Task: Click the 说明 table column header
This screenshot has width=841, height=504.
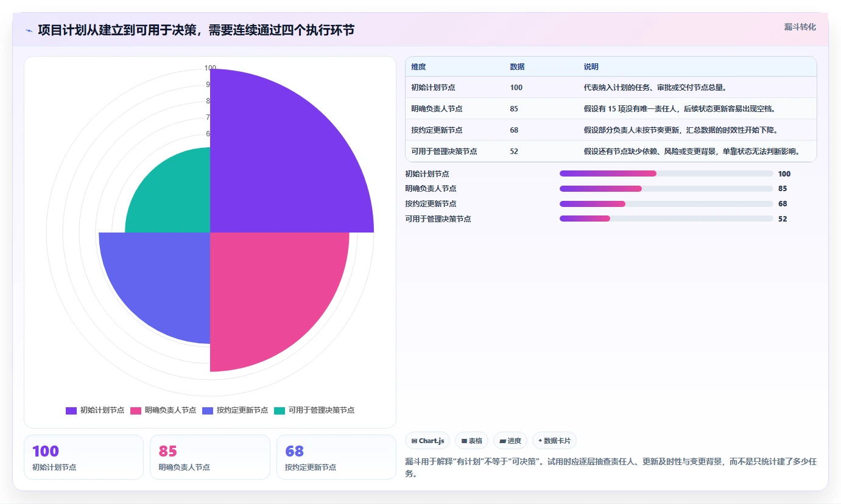Action: [x=591, y=67]
